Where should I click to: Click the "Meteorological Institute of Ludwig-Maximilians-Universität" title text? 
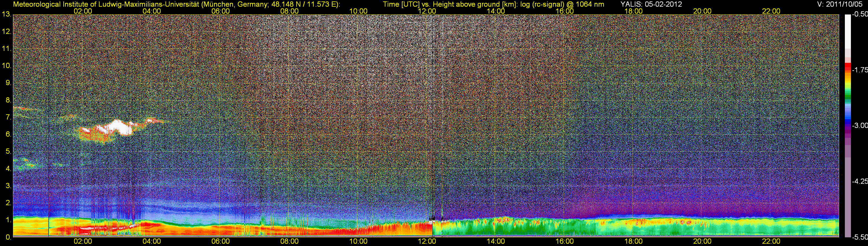106,4
